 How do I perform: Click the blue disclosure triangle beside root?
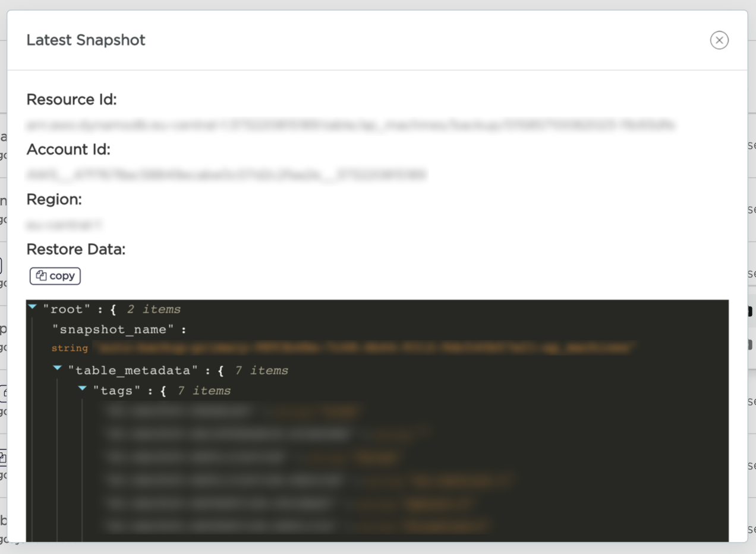coord(31,306)
